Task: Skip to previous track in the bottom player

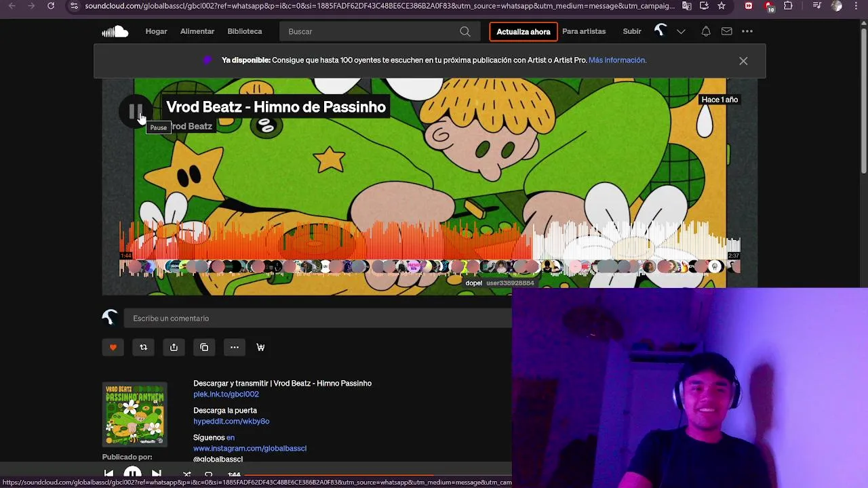Action: click(x=108, y=474)
